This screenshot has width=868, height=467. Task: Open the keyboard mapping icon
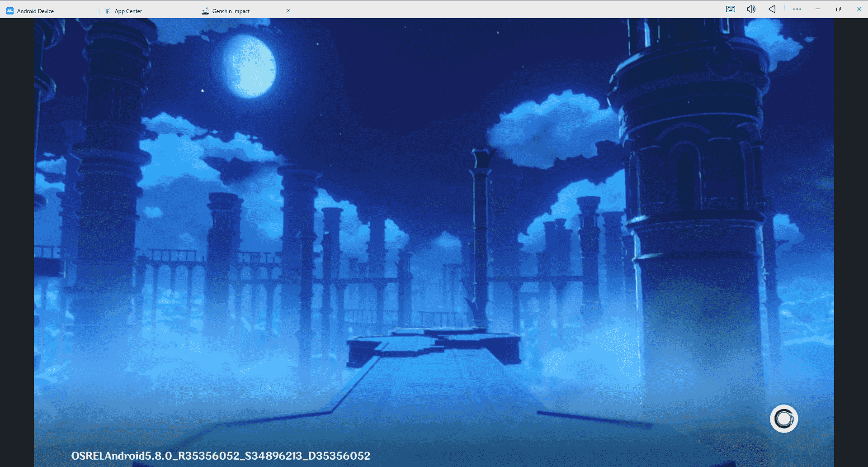(731, 9)
